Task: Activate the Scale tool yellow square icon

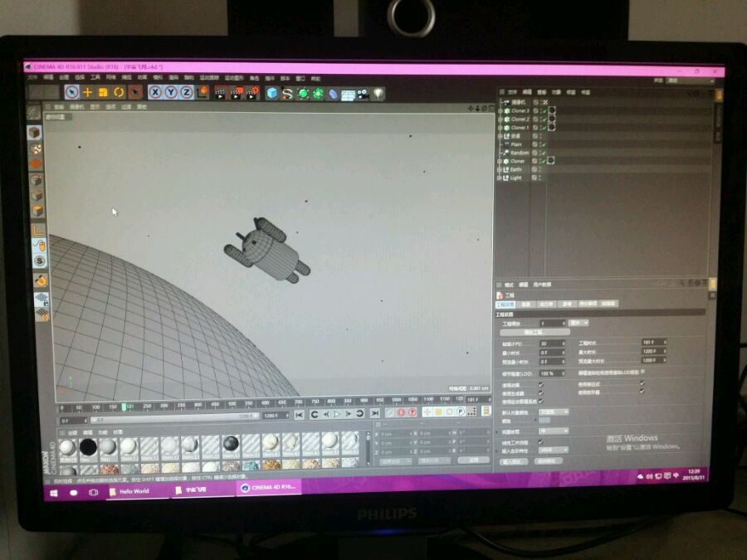Action: click(103, 92)
